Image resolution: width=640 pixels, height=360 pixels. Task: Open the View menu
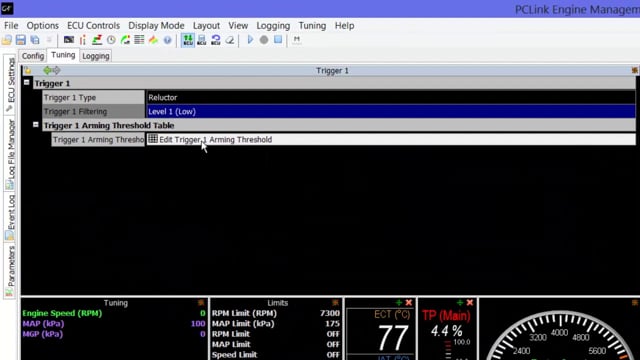coord(238,25)
